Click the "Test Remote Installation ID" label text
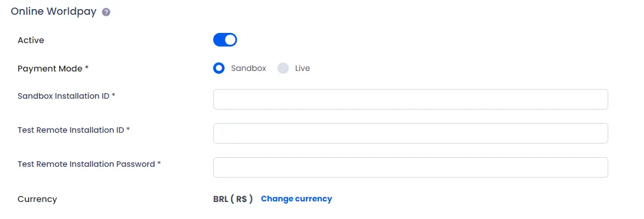Screen dimensions: 644x219 point(71,130)
